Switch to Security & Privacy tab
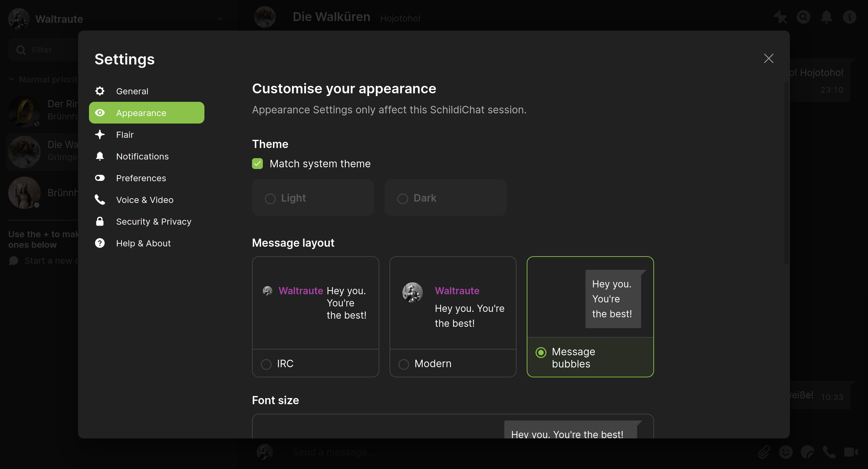The width and height of the screenshot is (868, 469). [153, 222]
